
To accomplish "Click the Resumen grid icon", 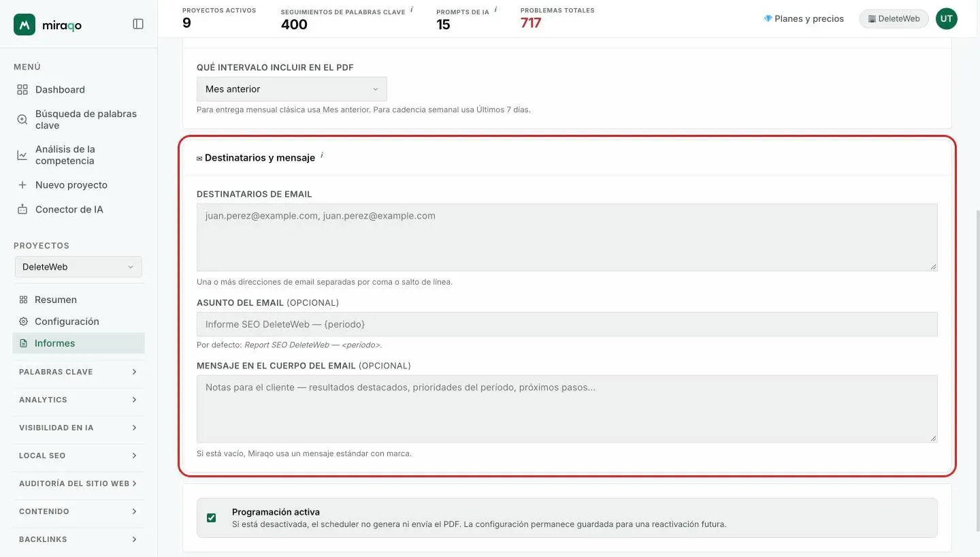I will coord(23,300).
